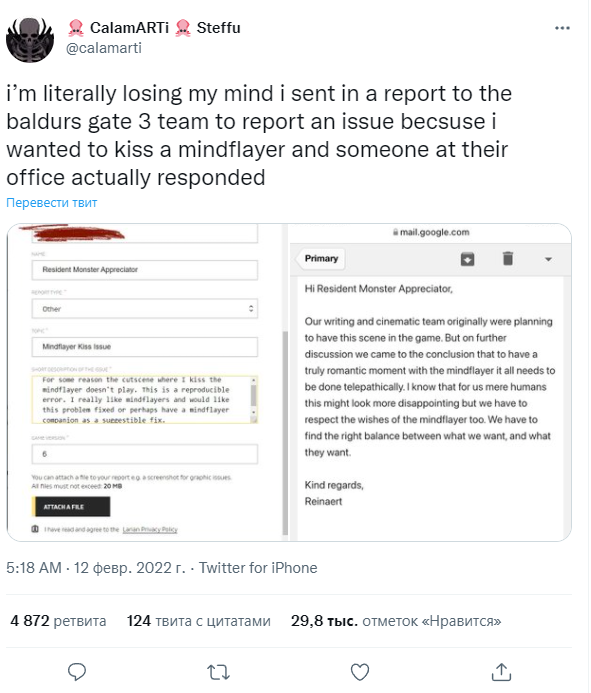This screenshot has width=591, height=693.
Task: Select the Primary inbox tab
Action: click(321, 259)
